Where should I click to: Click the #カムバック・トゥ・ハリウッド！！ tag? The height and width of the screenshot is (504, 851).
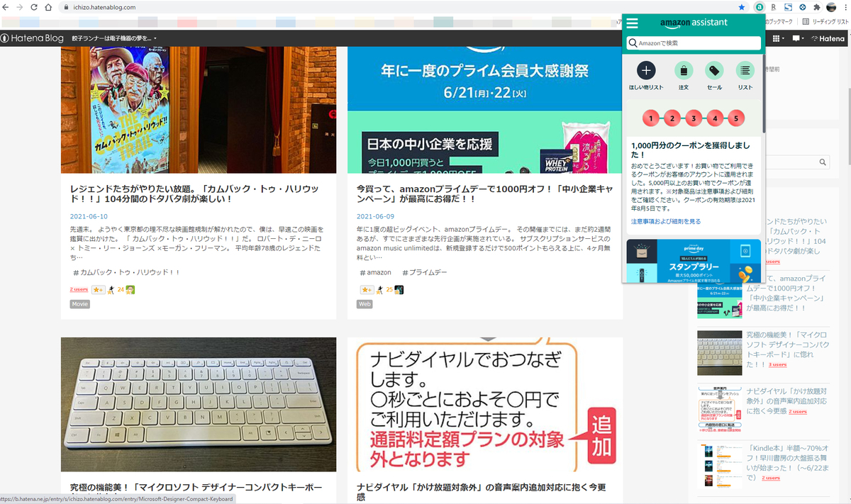(x=126, y=272)
